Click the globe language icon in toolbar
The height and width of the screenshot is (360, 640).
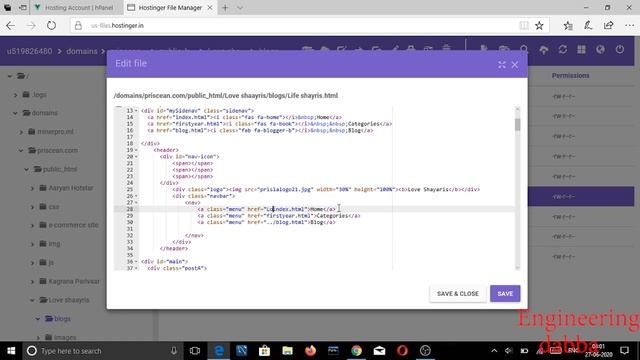(600, 50)
